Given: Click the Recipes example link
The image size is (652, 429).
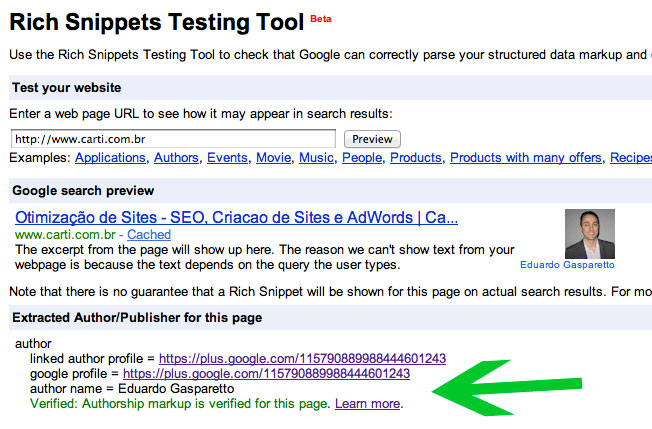Looking at the screenshot, I should (x=631, y=158).
